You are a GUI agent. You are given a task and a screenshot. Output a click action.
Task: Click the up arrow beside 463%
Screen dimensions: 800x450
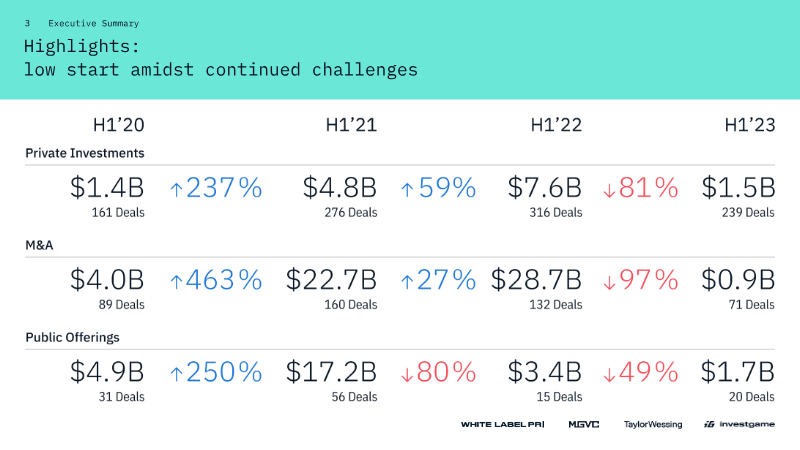pos(177,280)
